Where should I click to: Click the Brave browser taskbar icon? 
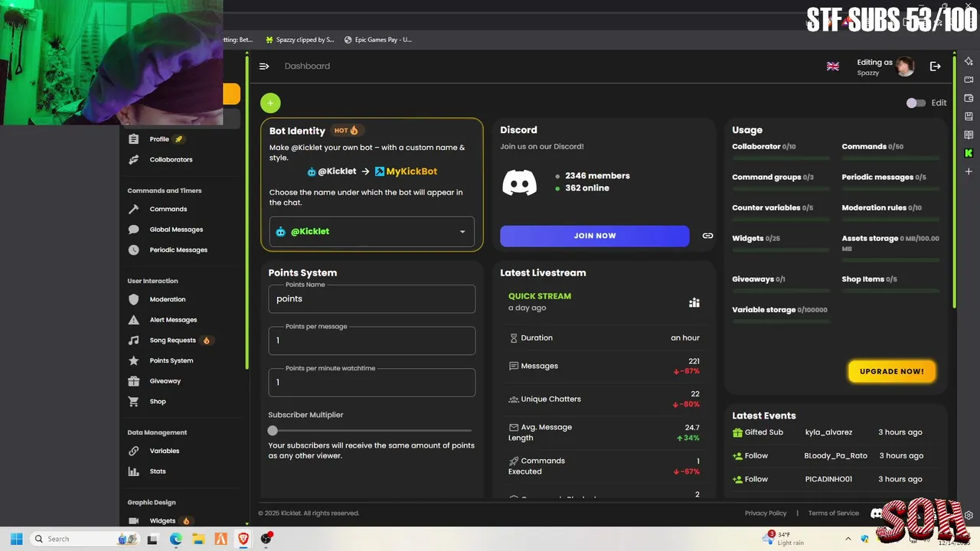(x=243, y=539)
